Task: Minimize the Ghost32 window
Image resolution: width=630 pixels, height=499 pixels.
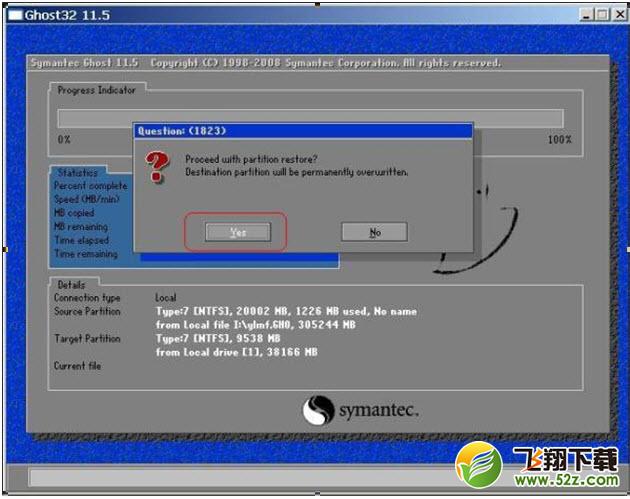Action: (587, 15)
